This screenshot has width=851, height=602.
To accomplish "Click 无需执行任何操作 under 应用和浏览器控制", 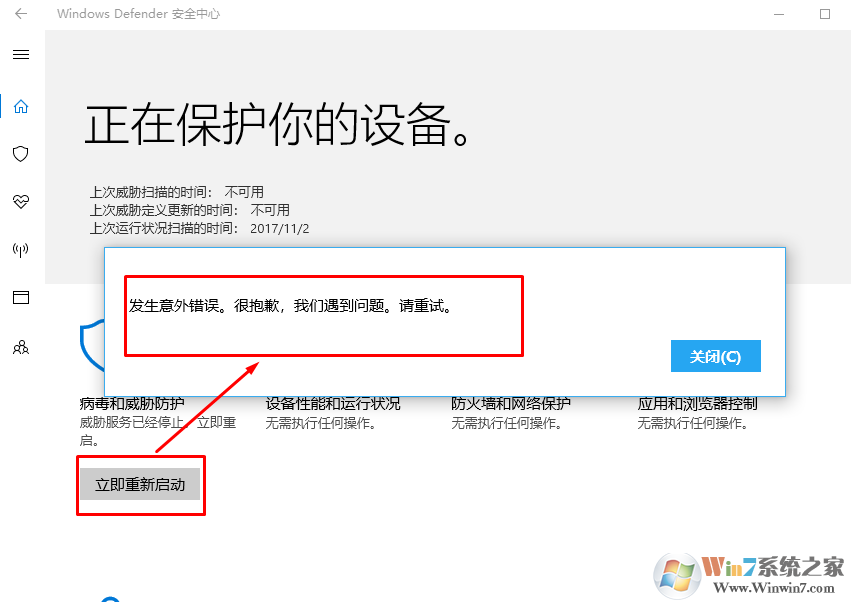I will tap(693, 423).
